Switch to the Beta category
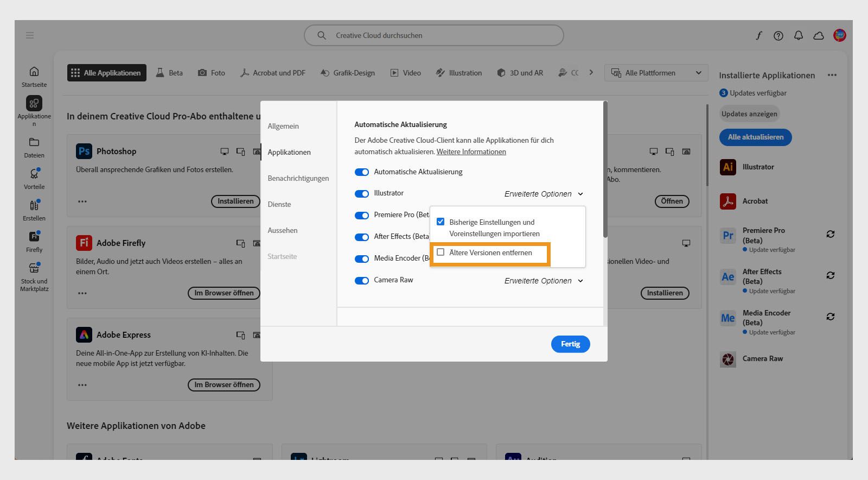Viewport: 868px width, 480px height. (169, 73)
